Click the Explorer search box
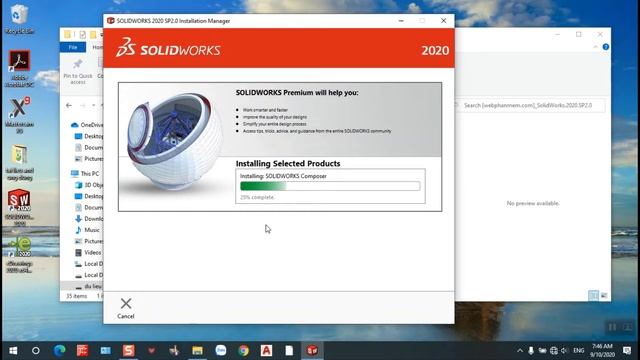Screen dimensions: 640x360 click(531, 105)
